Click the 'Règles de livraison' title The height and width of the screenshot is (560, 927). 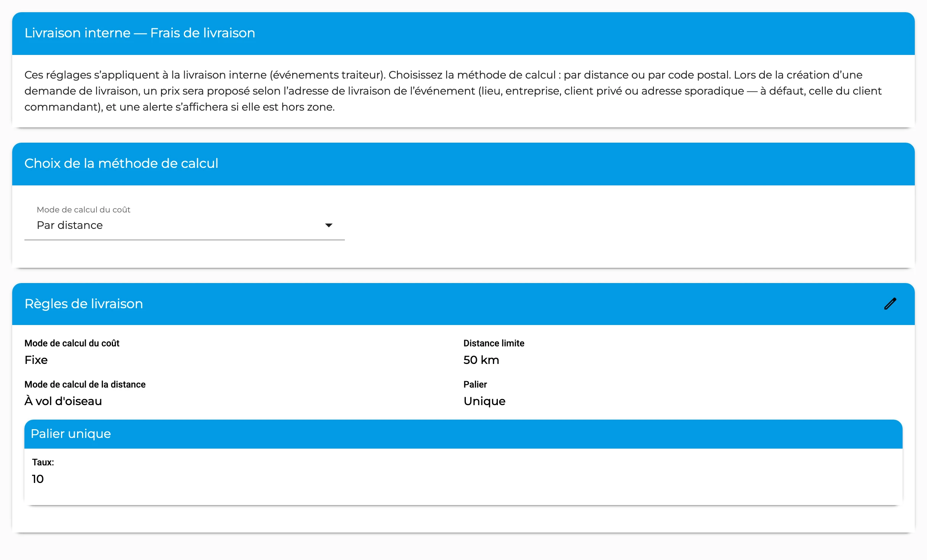click(x=84, y=304)
